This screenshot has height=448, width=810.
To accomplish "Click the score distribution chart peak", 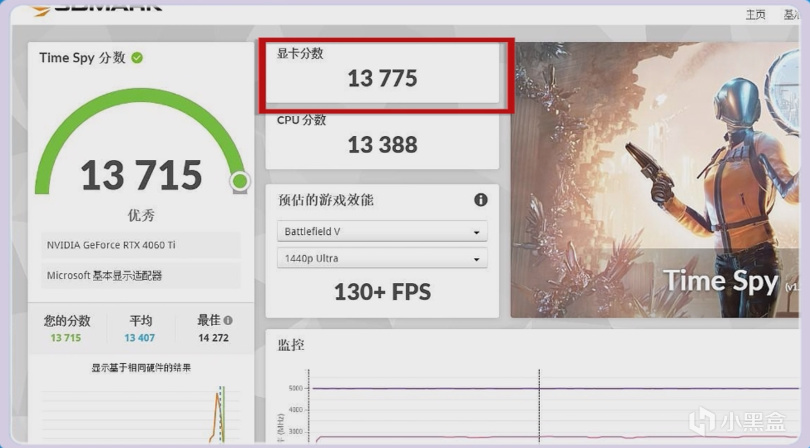I will (218, 395).
